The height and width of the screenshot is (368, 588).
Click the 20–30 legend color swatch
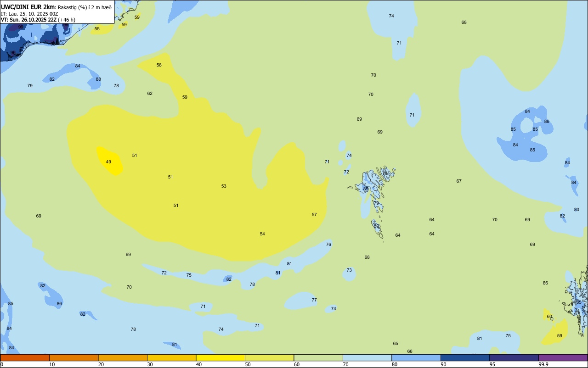(x=123, y=357)
